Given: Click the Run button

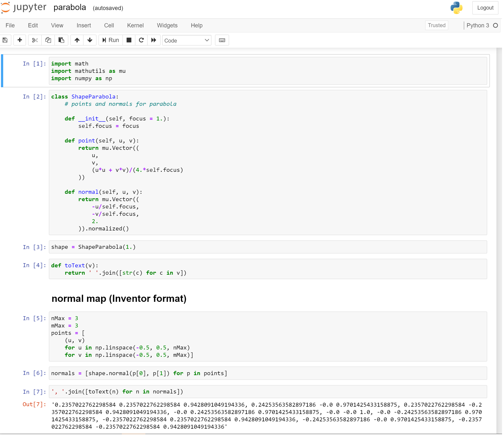Looking at the screenshot, I should tap(111, 40).
